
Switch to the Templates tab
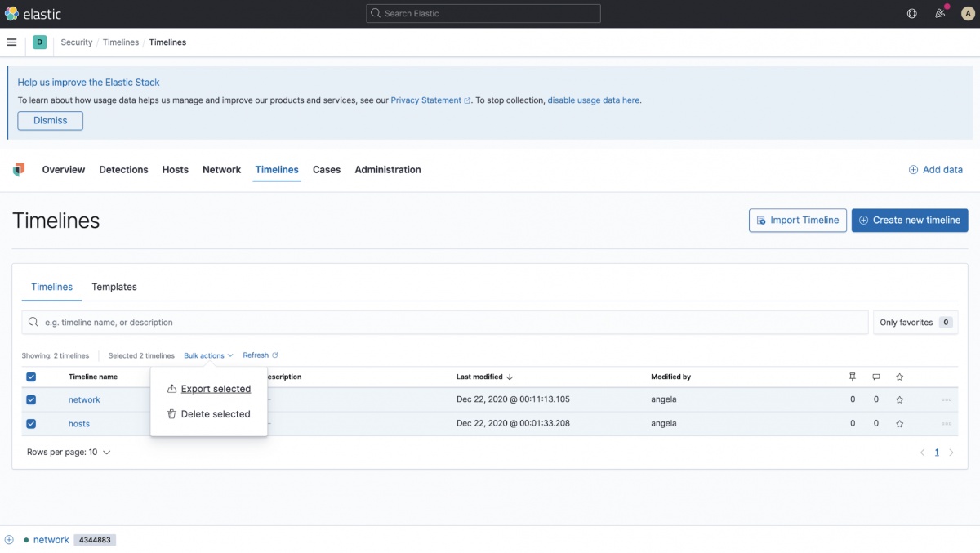click(114, 288)
